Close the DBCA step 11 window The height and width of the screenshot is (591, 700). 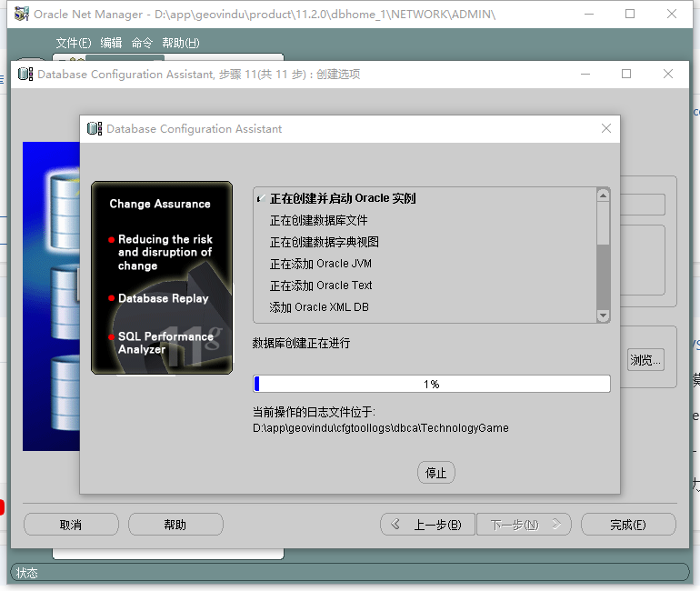coord(668,74)
